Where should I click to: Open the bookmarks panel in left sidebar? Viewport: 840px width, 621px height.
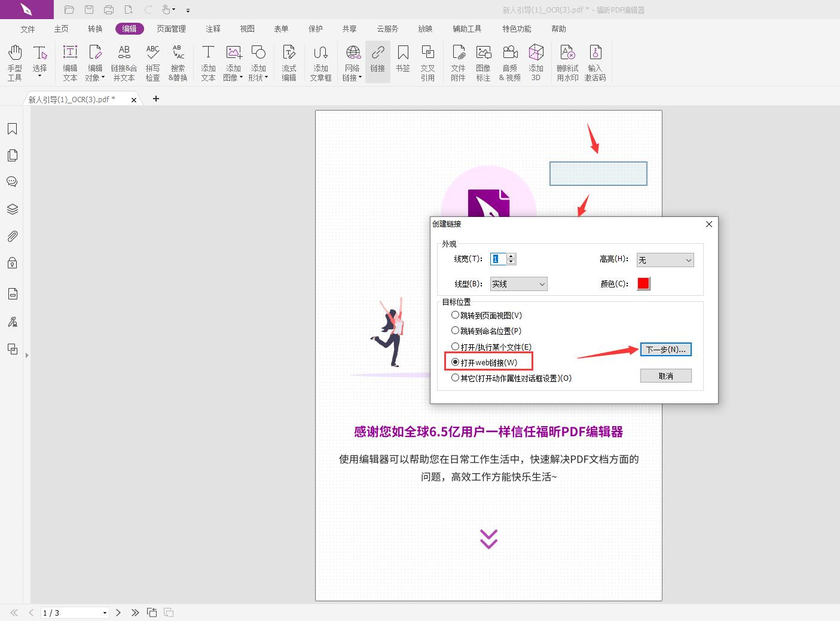click(x=13, y=128)
